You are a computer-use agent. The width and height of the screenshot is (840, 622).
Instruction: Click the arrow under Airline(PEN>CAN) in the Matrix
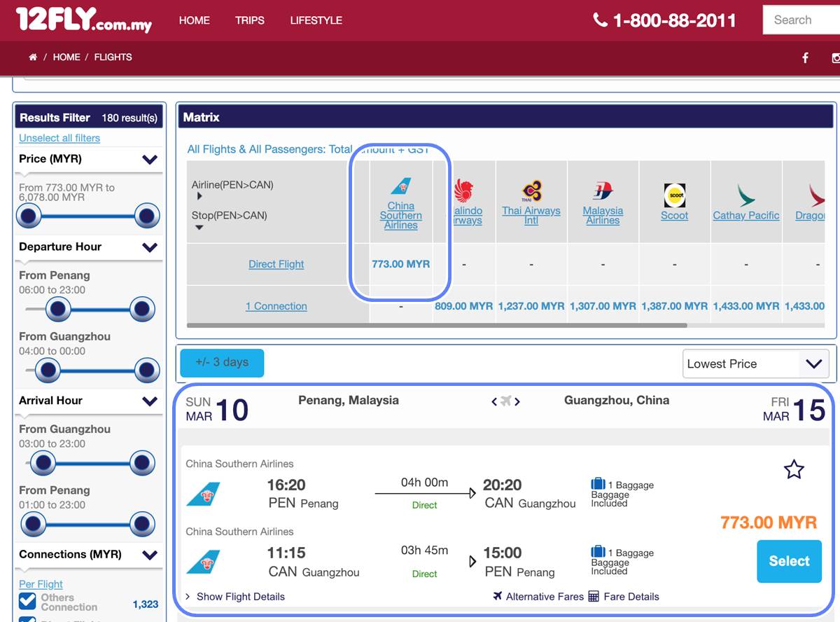point(199,196)
